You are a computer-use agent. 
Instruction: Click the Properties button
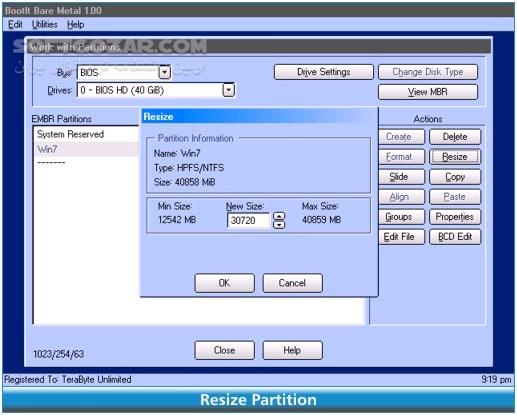pos(455,217)
